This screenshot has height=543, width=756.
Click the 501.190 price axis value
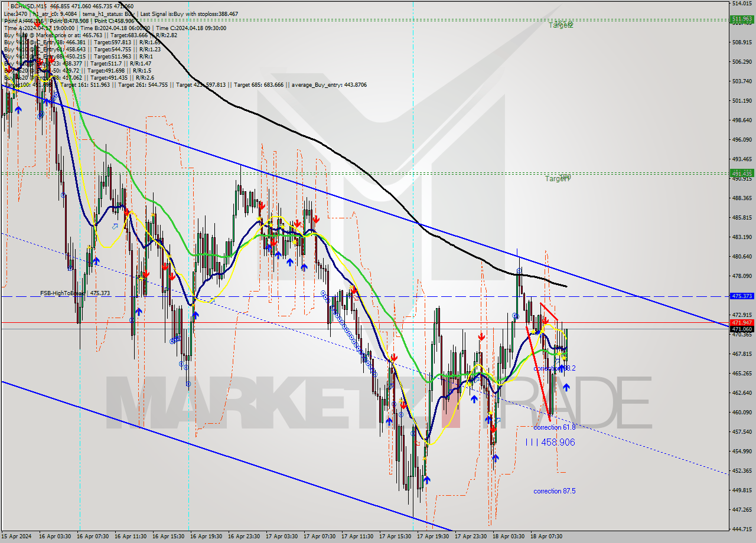742,101
